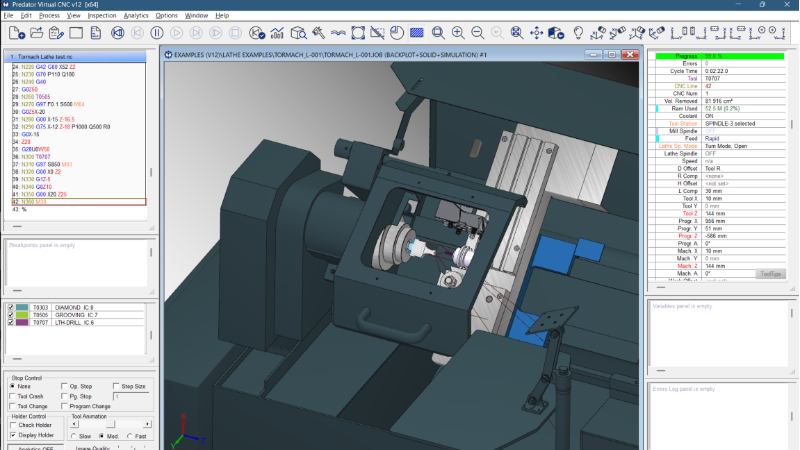800x450 pixels.
Task: Click the blank window icon in toolbar
Action: pyautogui.click(x=76, y=33)
